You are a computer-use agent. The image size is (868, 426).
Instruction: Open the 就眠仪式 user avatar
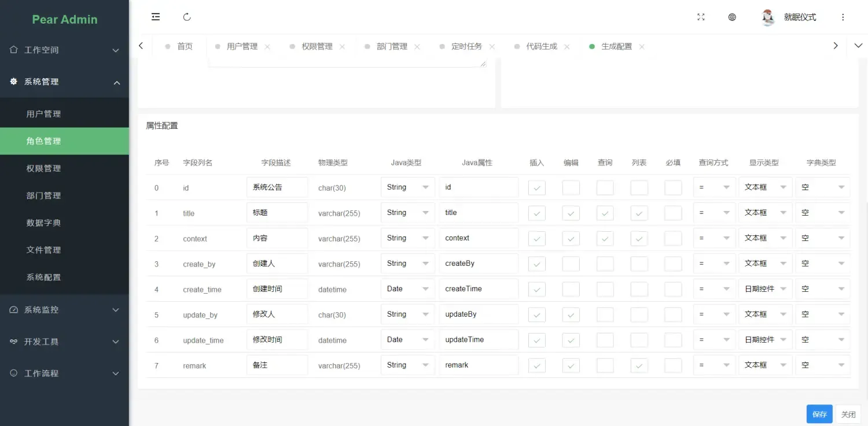[x=768, y=17]
